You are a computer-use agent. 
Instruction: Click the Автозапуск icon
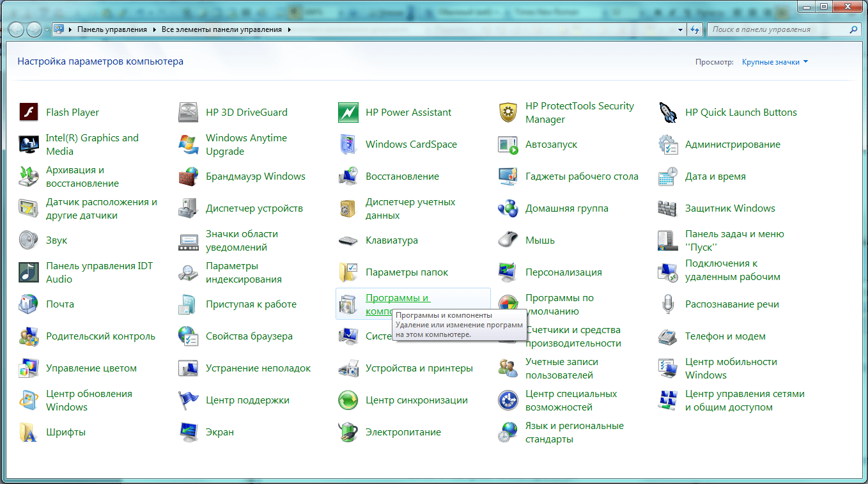(x=508, y=144)
